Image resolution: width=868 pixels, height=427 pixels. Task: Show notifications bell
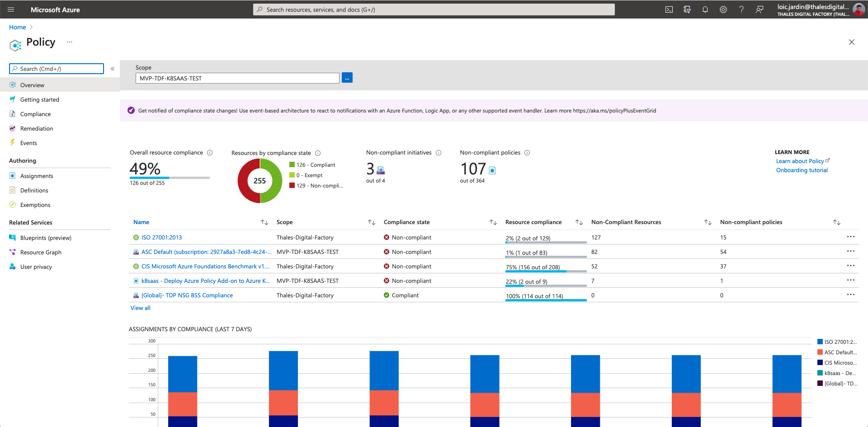tap(705, 9)
